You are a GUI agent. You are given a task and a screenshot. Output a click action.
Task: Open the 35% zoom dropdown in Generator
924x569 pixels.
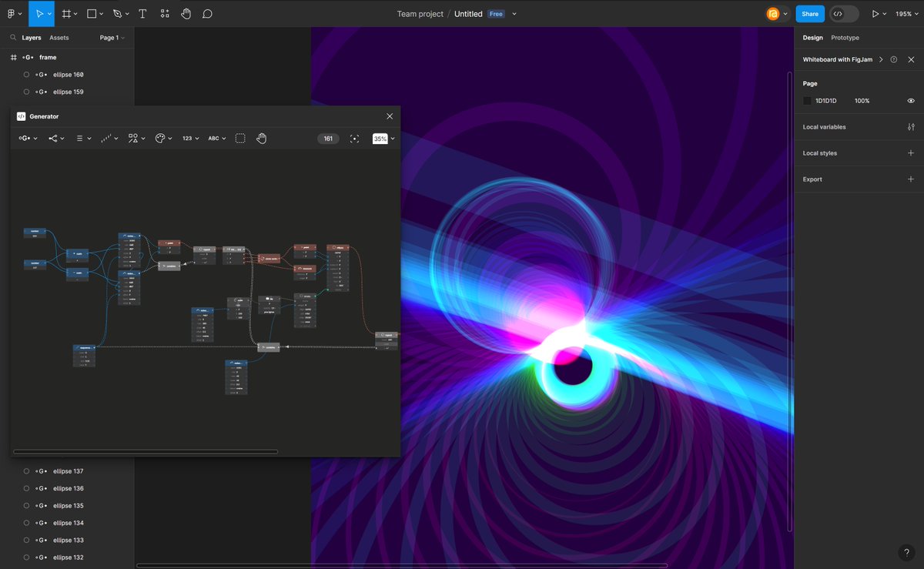pyautogui.click(x=384, y=139)
